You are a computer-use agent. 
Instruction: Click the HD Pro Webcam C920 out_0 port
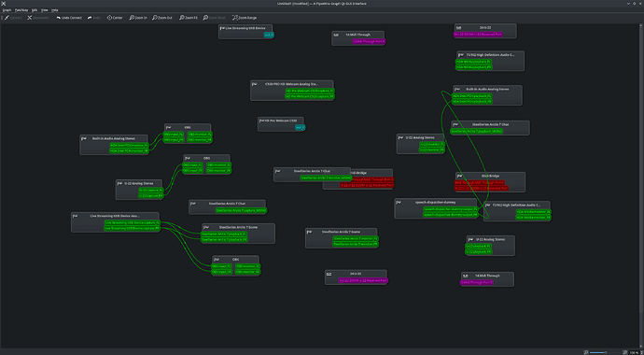point(301,128)
